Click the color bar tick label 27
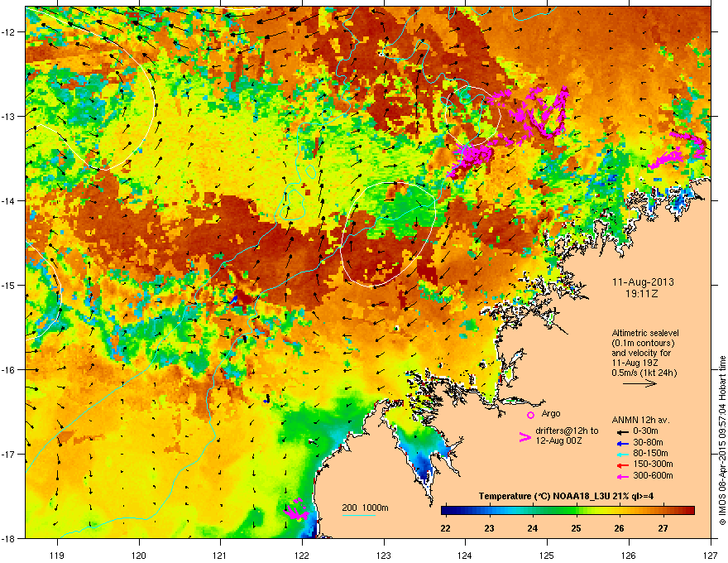Screen dimensions: 728x563 [x=663, y=528]
